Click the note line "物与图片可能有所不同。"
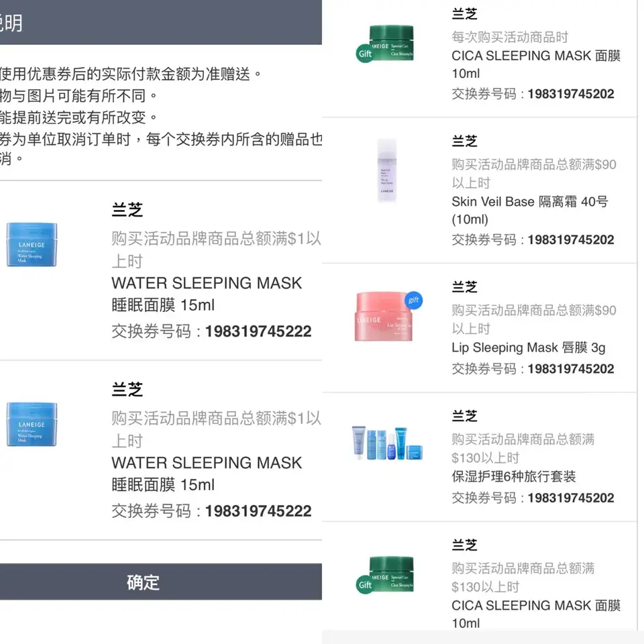The width and height of the screenshot is (644, 644). tap(79, 96)
